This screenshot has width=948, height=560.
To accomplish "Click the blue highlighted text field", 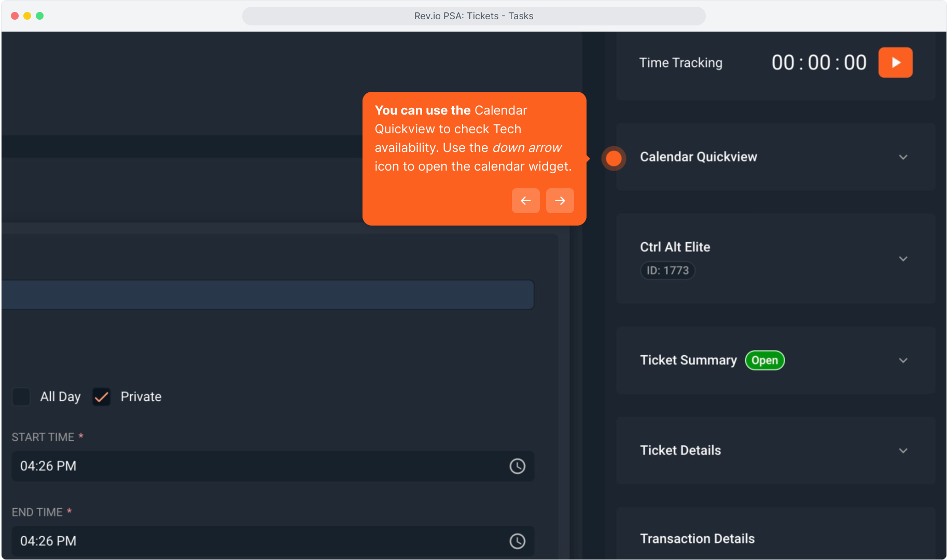I will pos(268,295).
